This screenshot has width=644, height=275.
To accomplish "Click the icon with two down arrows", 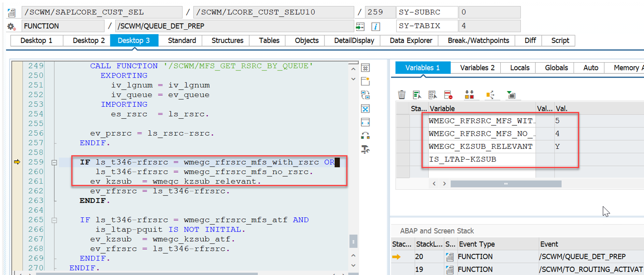I will tap(469, 95).
